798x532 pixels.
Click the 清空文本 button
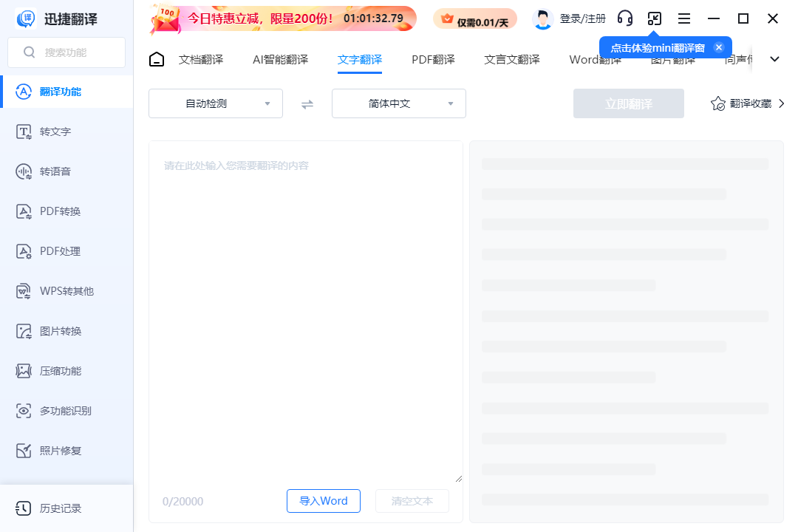point(412,501)
